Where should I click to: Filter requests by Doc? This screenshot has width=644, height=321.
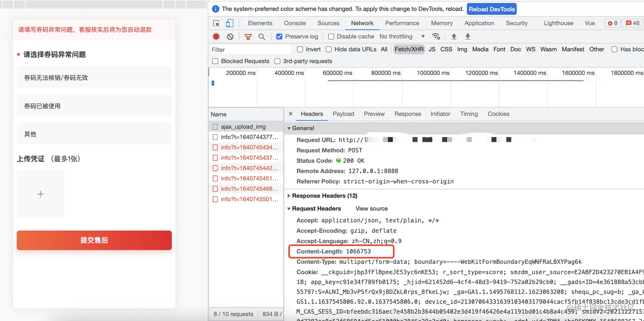pyautogui.click(x=516, y=49)
